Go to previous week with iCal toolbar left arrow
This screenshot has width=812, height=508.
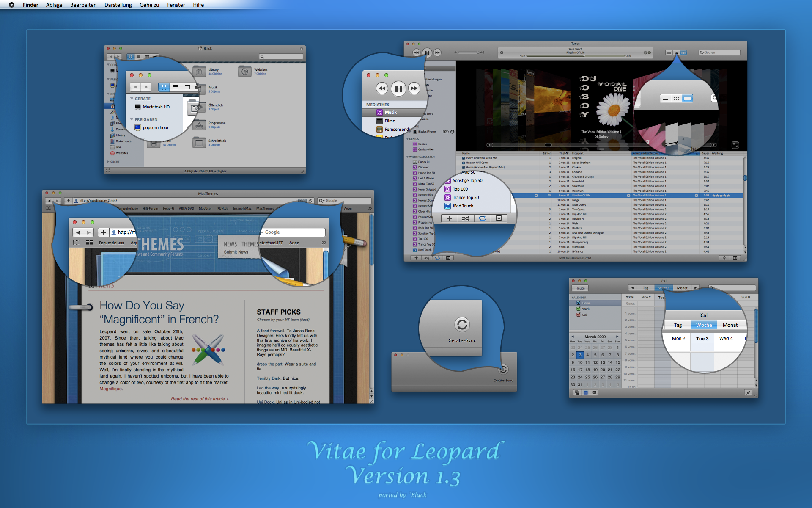point(632,288)
